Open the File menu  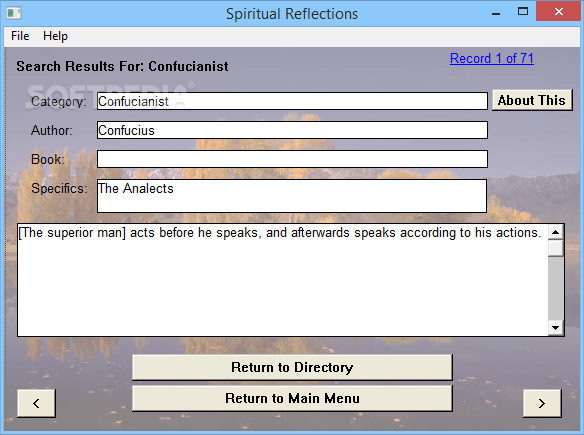pos(20,36)
